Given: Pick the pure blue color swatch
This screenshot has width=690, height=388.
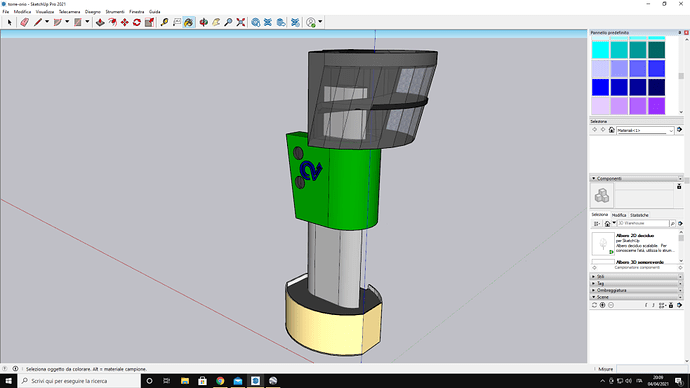Looking at the screenshot, I should 600,87.
